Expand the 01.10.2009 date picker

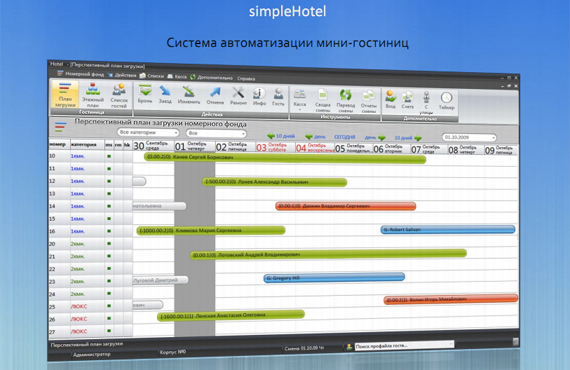(x=469, y=137)
